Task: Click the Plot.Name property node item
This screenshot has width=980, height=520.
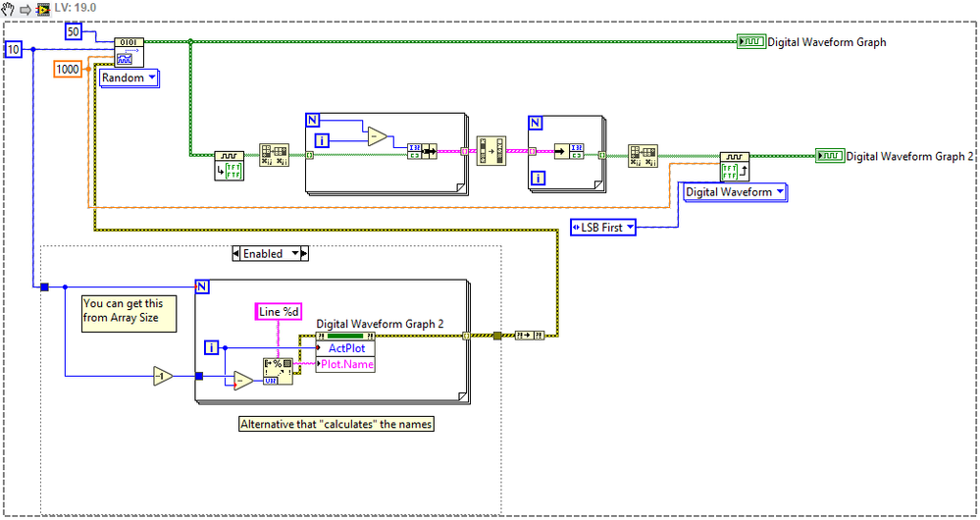Action: 345,364
